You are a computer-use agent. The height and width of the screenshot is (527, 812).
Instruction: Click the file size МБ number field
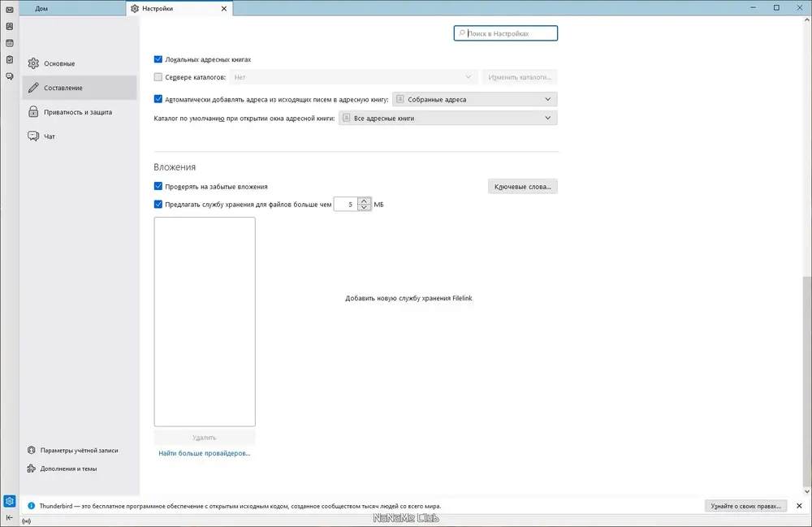pos(346,204)
